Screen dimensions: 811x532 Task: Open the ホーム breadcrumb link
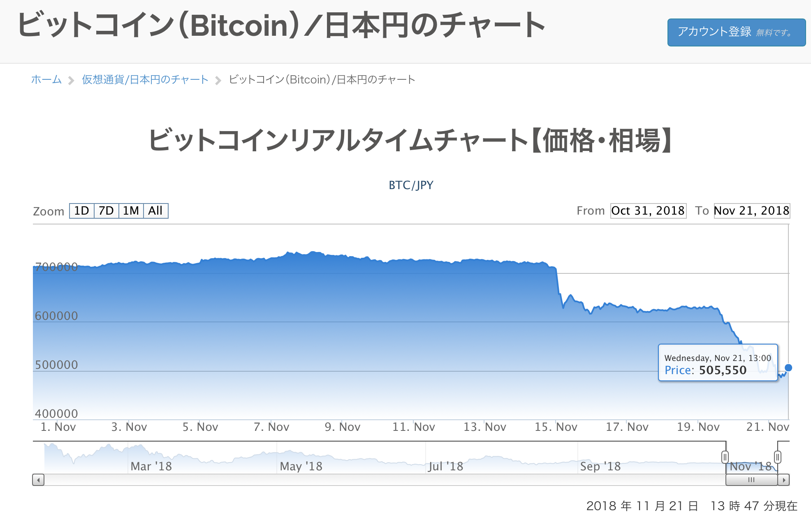click(46, 79)
